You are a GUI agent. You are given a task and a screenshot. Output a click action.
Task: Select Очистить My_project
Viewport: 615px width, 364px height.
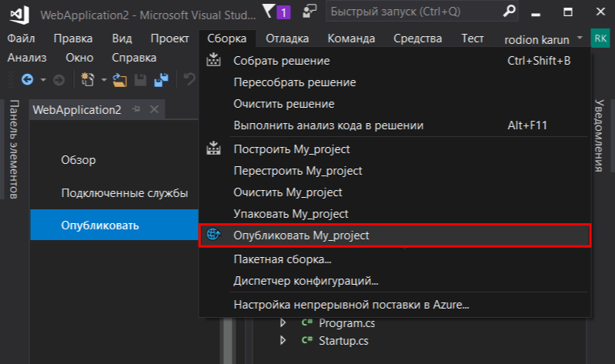pyautogui.click(x=395, y=192)
